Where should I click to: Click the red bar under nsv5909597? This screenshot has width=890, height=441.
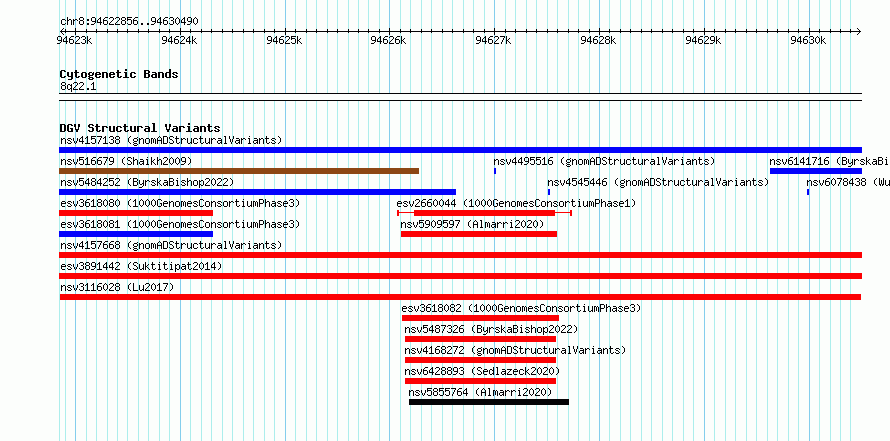pos(479,234)
